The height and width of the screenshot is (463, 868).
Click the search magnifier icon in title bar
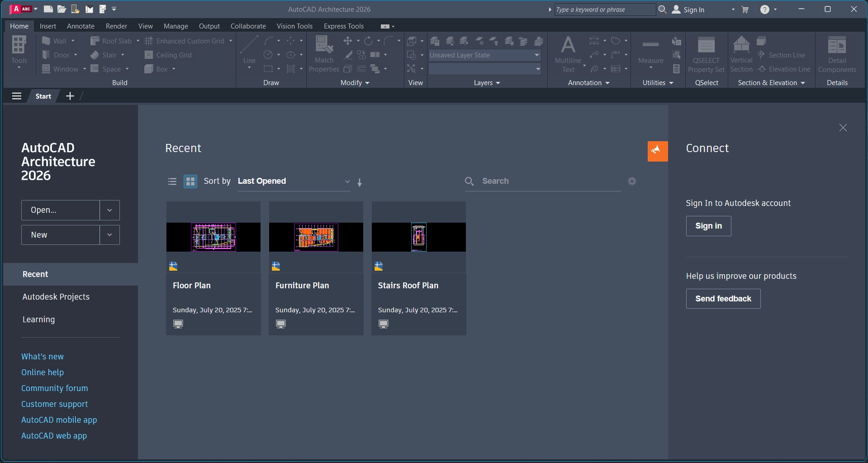(x=662, y=9)
